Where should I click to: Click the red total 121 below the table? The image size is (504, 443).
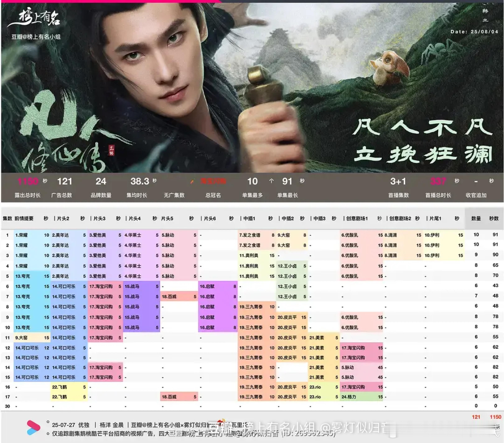476,417
